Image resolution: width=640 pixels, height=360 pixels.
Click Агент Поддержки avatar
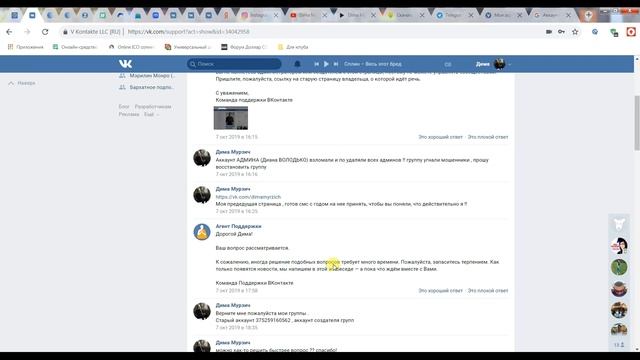[x=202, y=232]
